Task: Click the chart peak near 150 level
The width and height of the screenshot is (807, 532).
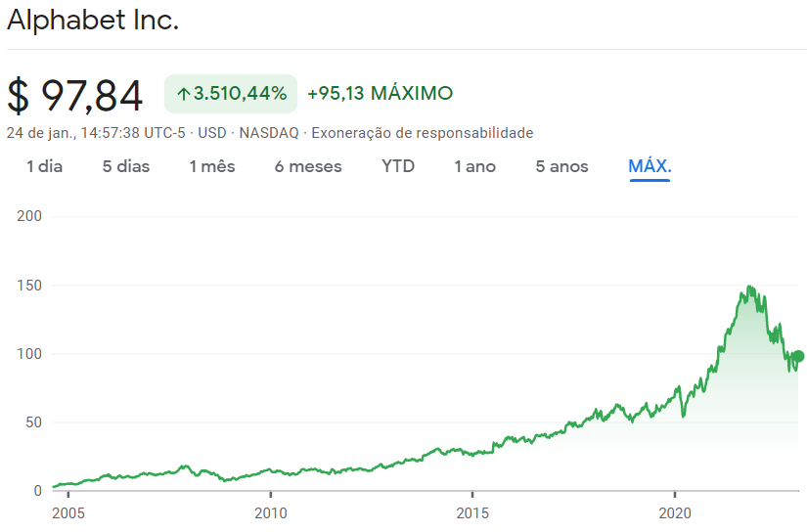Action: point(750,288)
